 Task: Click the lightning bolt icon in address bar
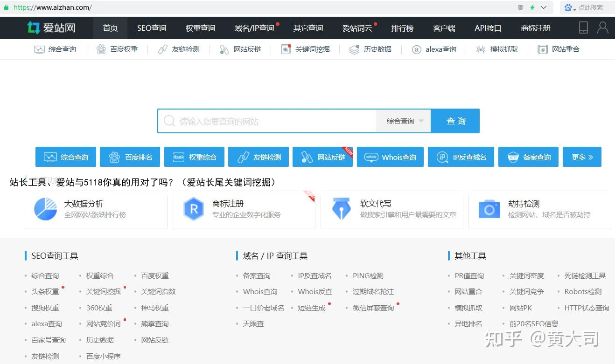[532, 7]
